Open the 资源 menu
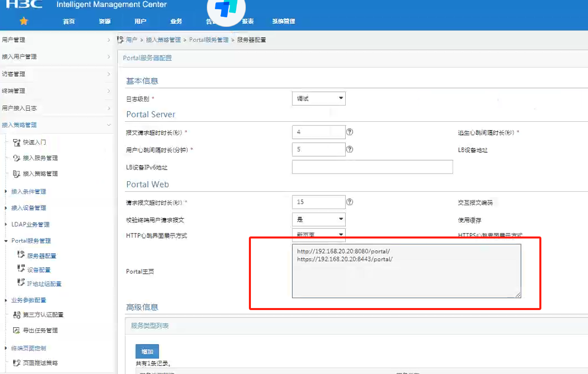 click(x=104, y=21)
